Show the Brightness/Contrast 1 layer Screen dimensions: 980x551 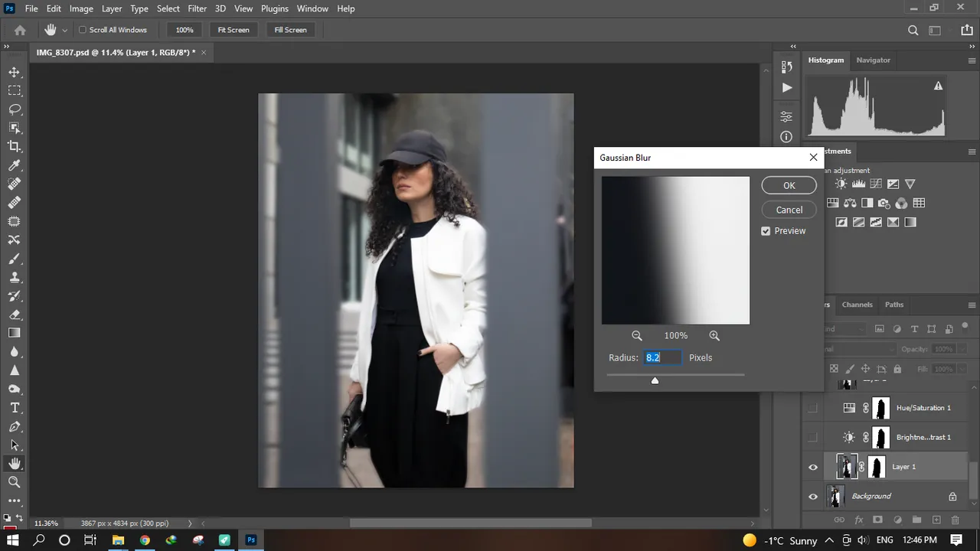[x=813, y=437]
